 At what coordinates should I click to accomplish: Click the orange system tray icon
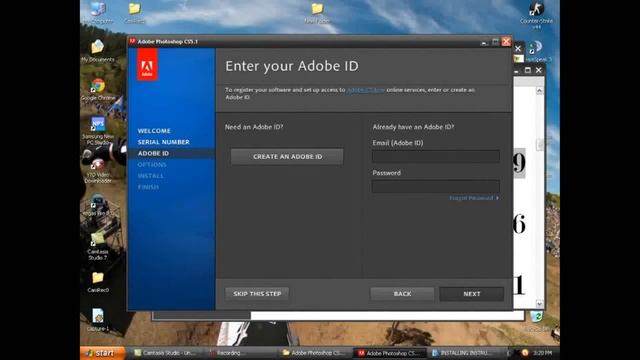point(525,353)
